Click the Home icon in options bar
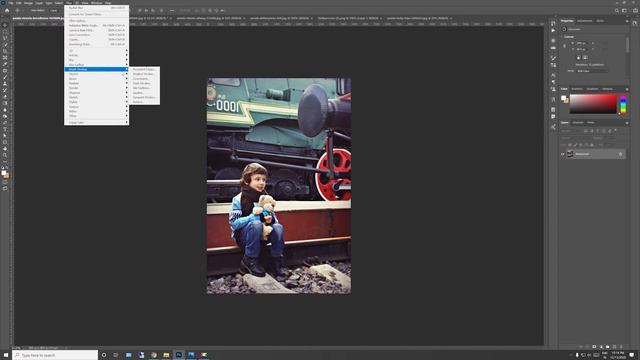Viewport: 640px width, 360px height. pyautogui.click(x=7, y=10)
